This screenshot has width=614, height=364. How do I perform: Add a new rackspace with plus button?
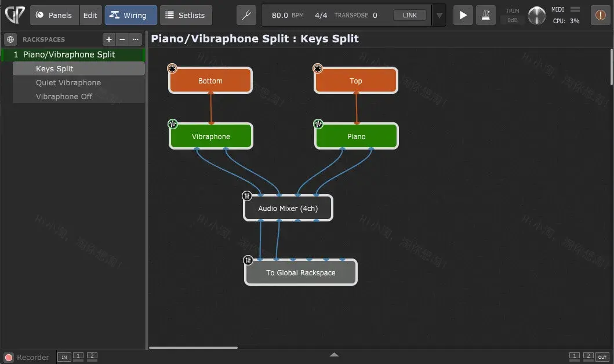tap(108, 39)
